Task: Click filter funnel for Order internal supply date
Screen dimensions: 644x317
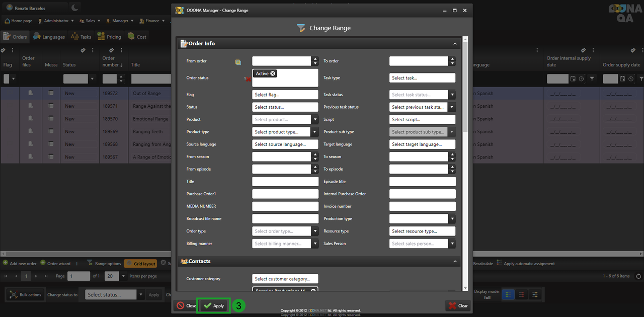Action: tap(592, 79)
